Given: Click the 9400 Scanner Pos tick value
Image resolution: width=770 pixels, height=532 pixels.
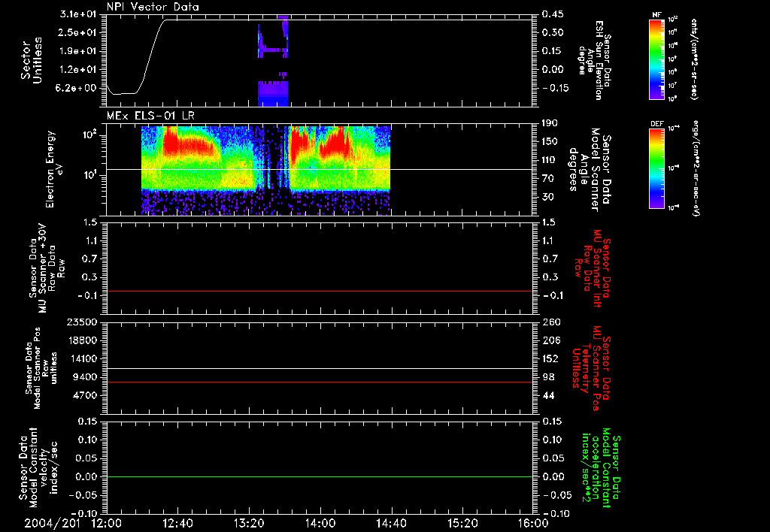Looking at the screenshot, I should [85, 377].
